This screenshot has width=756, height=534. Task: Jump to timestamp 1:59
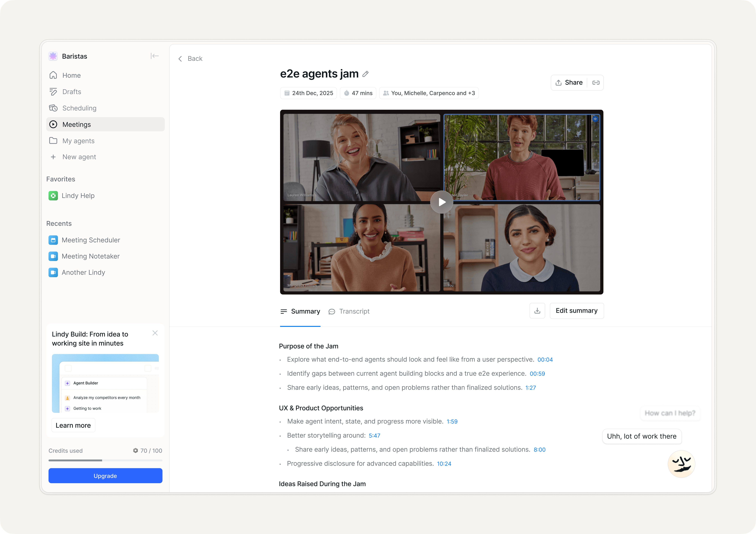[452, 422]
